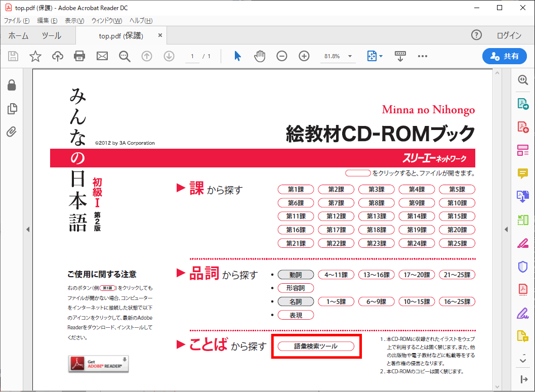Open nouns range 1〜5課
This screenshot has width=535, height=392.
coord(336,301)
